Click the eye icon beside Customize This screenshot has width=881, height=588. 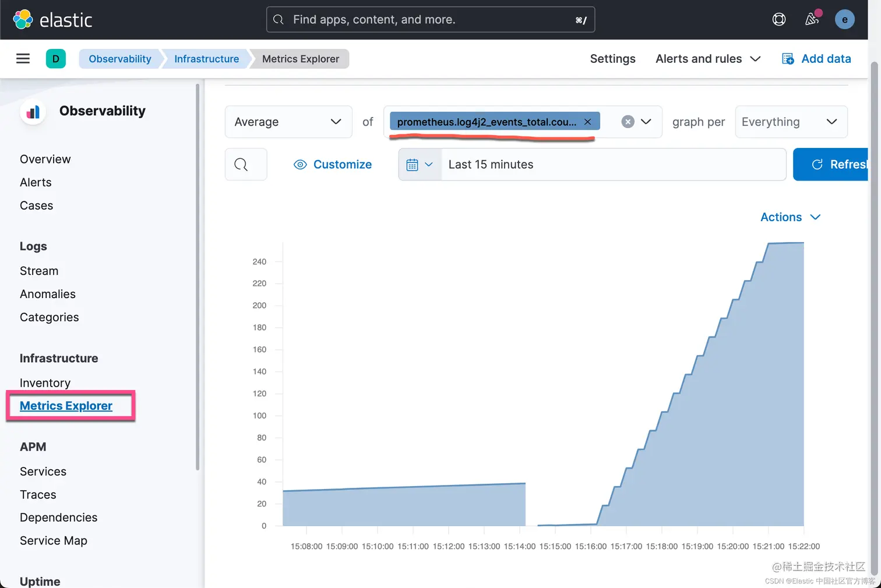point(300,165)
